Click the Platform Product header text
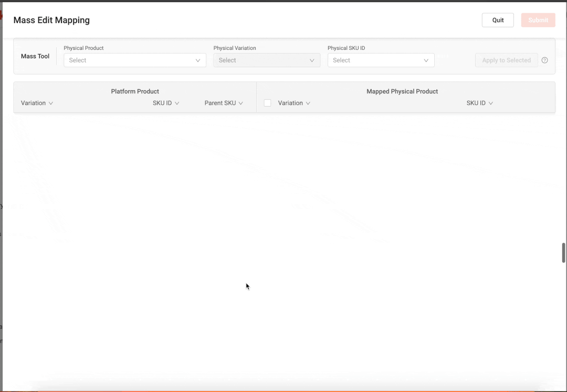 click(135, 91)
